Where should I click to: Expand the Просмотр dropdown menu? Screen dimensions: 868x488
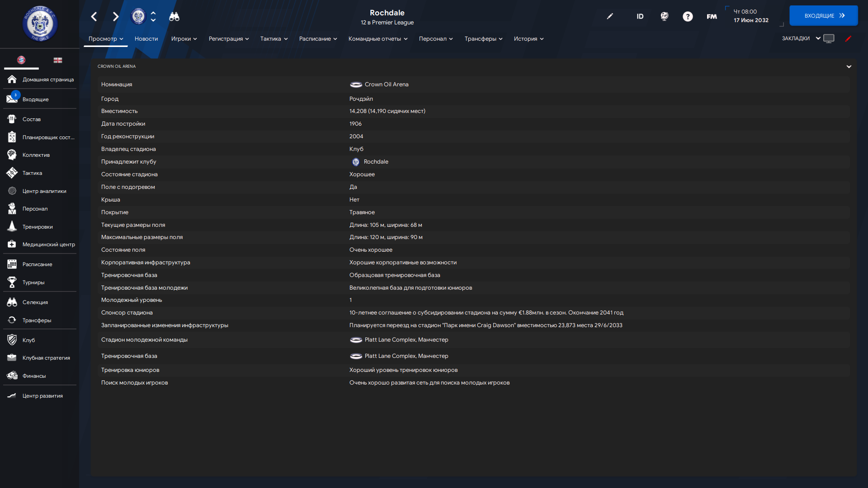(106, 39)
